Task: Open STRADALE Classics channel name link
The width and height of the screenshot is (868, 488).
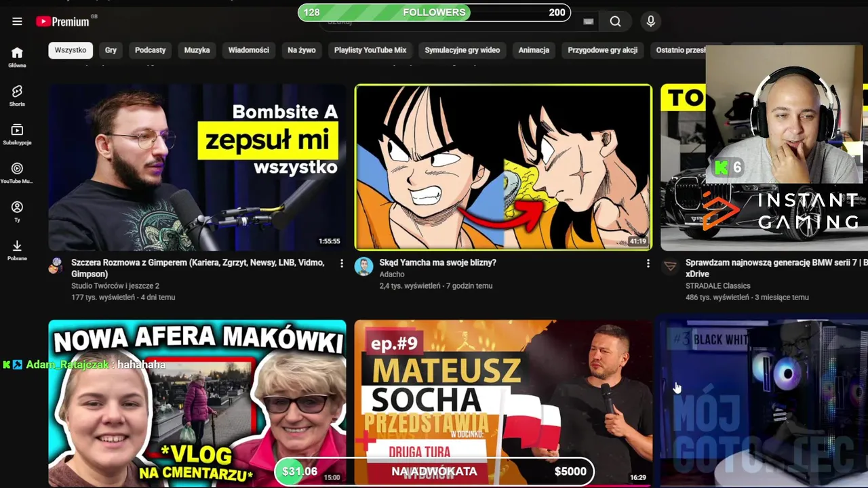Action: coord(717,286)
